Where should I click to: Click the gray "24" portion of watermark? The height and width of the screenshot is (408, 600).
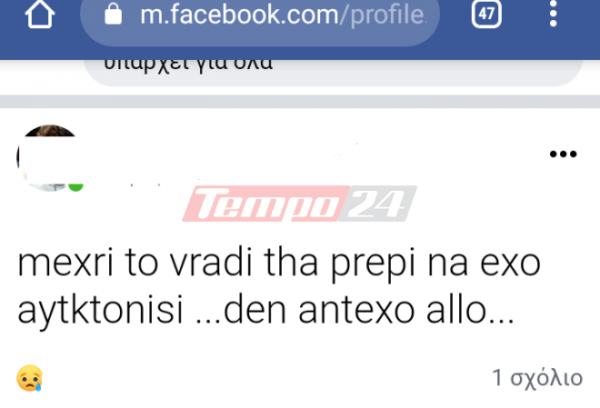377,204
